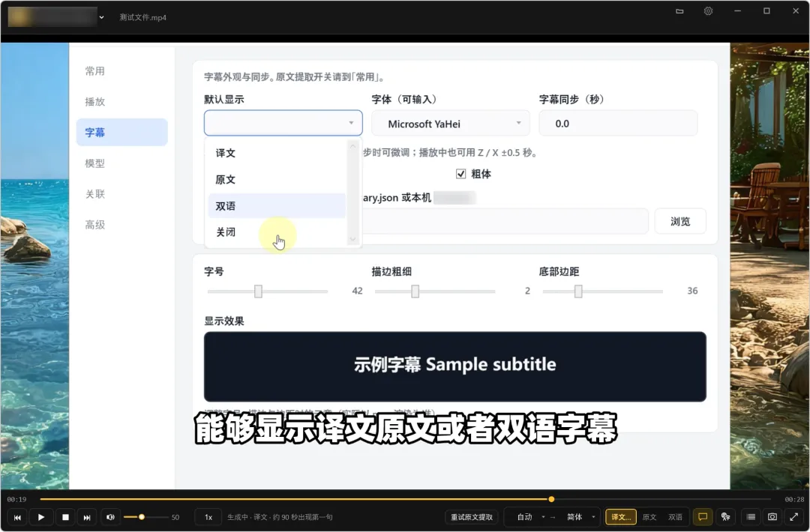Image resolution: width=810 pixels, height=532 pixels.
Task: Adjust the 底部边距 slider handle
Action: (578, 291)
